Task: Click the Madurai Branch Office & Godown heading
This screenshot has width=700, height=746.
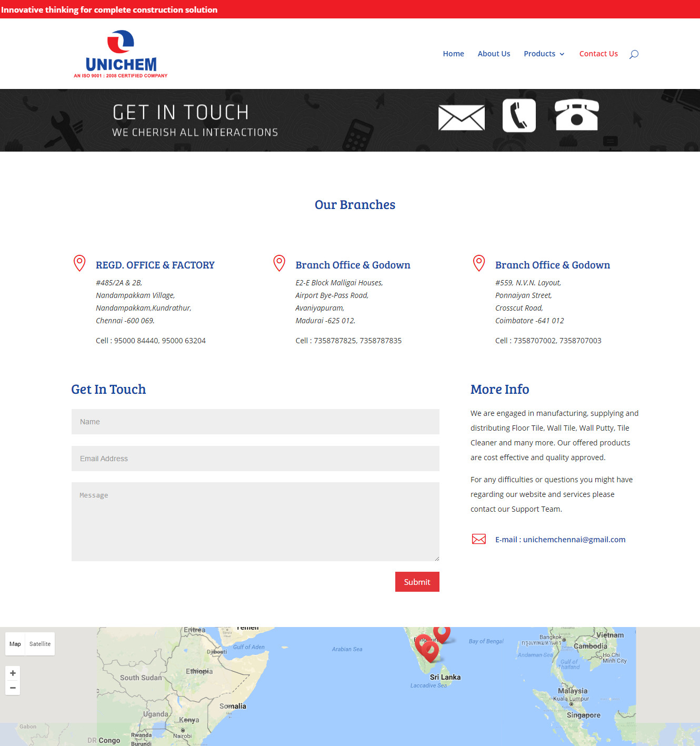Action: (x=353, y=265)
